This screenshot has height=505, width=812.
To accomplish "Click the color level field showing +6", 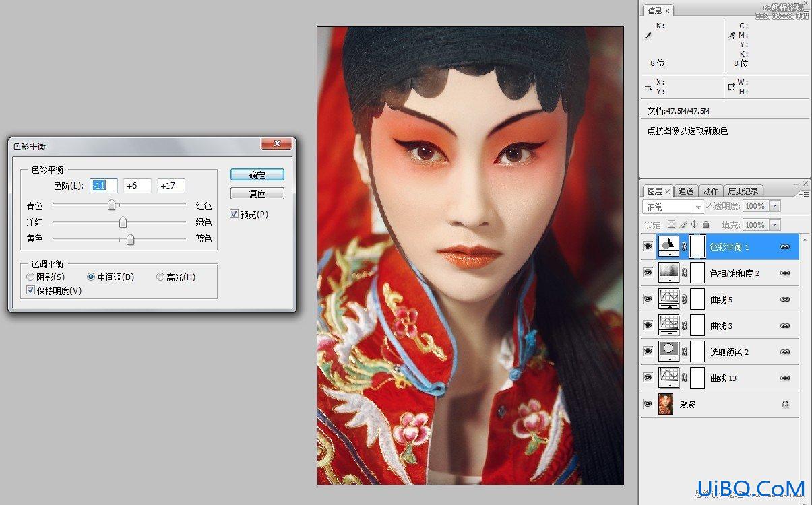I will point(137,185).
